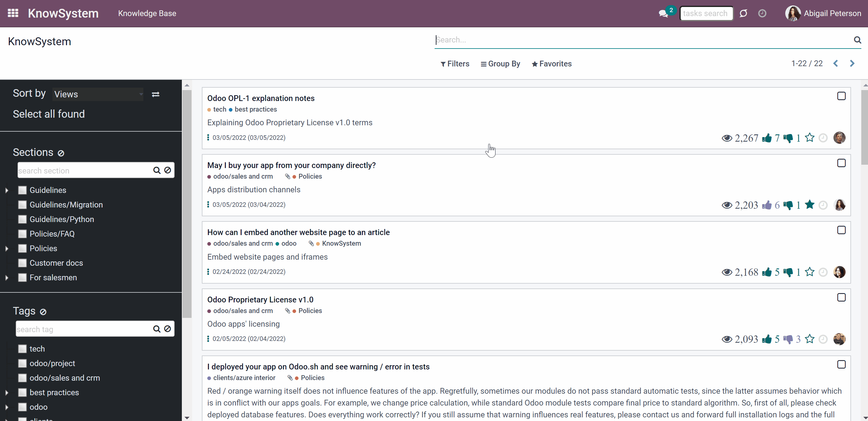Select the Odoo.sh warning article checkbox
868x421 pixels.
tap(841, 365)
